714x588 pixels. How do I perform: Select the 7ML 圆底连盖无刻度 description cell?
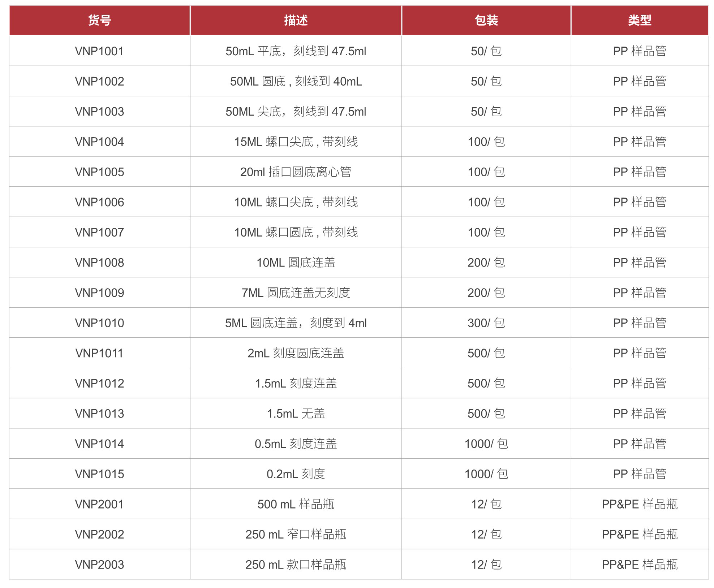tap(296, 293)
